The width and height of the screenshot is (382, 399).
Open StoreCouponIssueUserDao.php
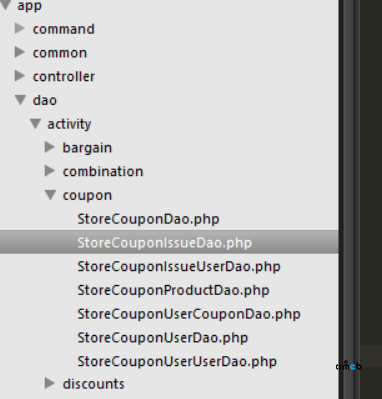point(179,267)
